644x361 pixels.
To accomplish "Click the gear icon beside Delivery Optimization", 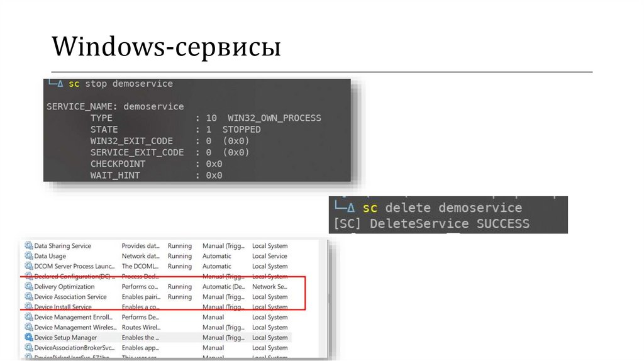I will pyautogui.click(x=29, y=286).
